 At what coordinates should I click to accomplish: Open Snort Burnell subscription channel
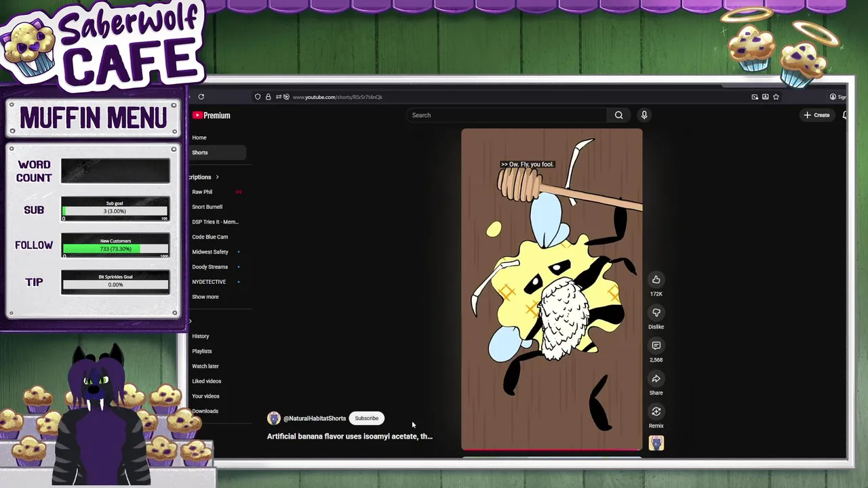pyautogui.click(x=207, y=207)
